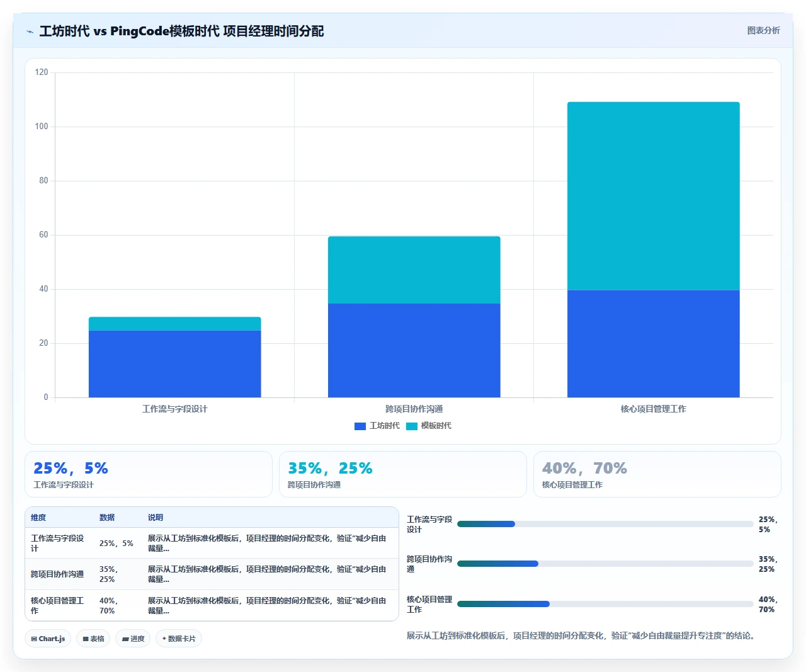Click the 跨项目协作沟通 progress bar

[605, 564]
